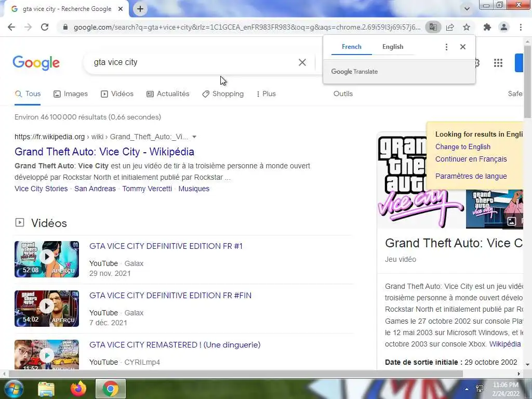Open the Chrome profile avatar icon
The width and height of the screenshot is (532, 399).
[504, 27]
